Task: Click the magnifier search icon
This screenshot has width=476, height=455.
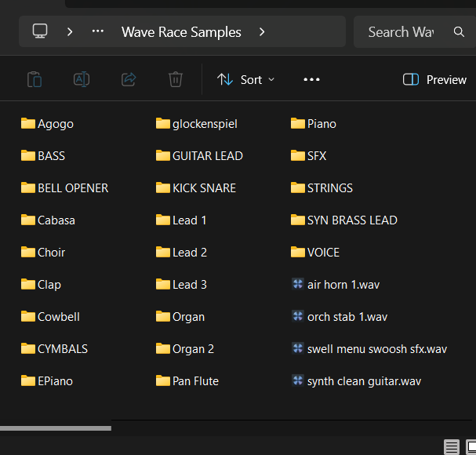Action: 459,31
